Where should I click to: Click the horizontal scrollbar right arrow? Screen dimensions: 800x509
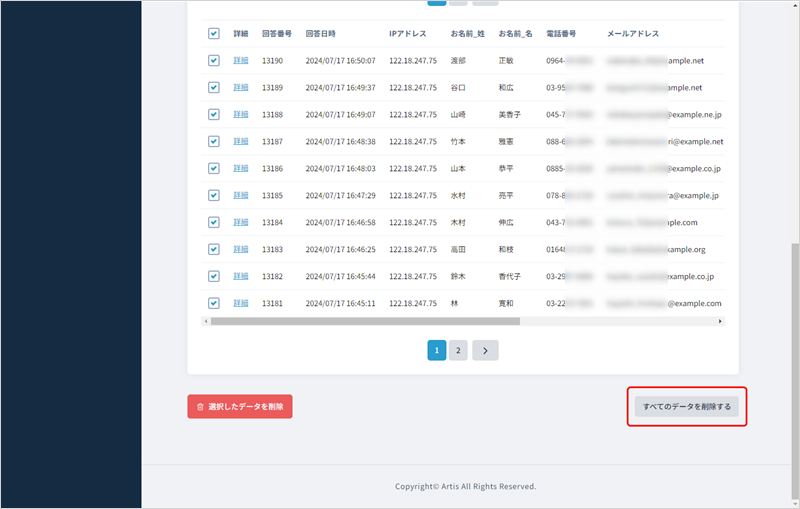[x=722, y=322]
